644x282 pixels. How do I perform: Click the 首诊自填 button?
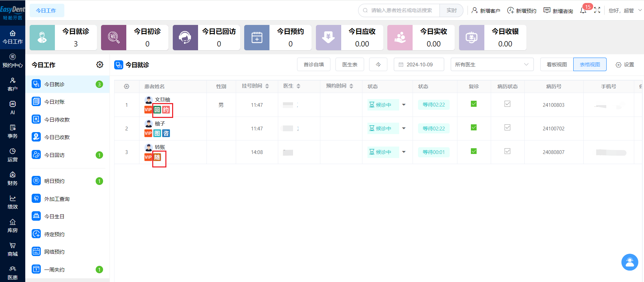314,64
